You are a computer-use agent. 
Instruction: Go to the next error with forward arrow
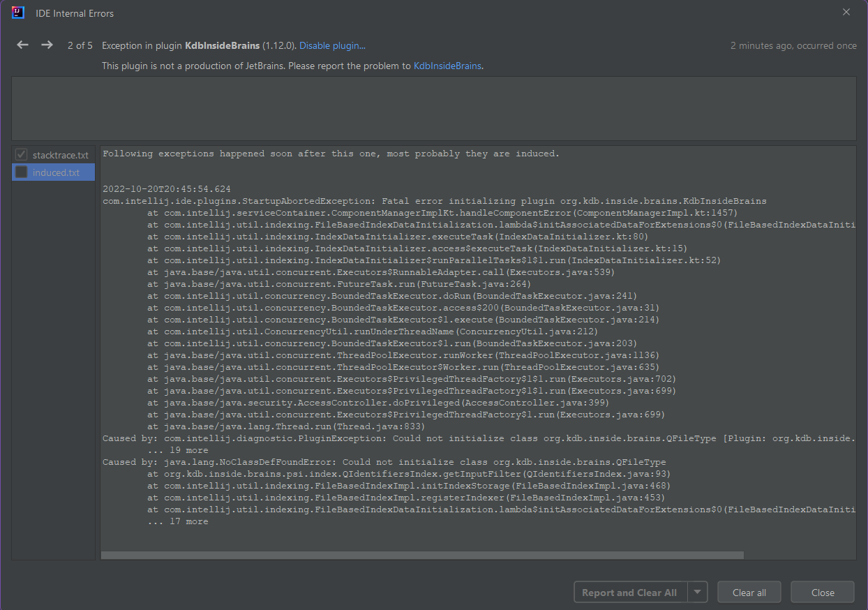47,45
